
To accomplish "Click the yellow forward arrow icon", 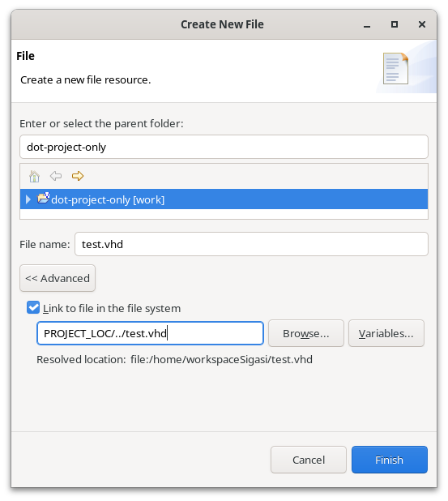I will [x=78, y=176].
